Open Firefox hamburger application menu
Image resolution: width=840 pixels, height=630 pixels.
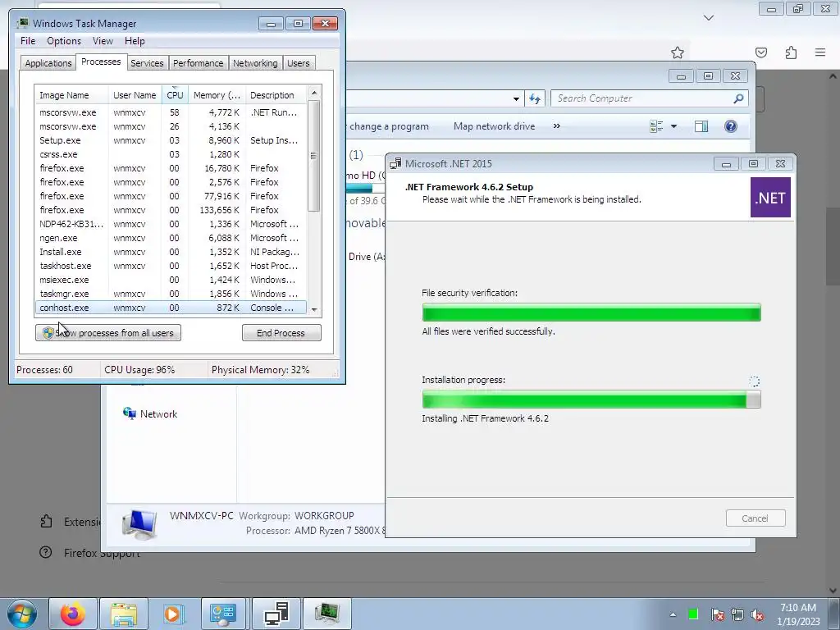pos(820,52)
